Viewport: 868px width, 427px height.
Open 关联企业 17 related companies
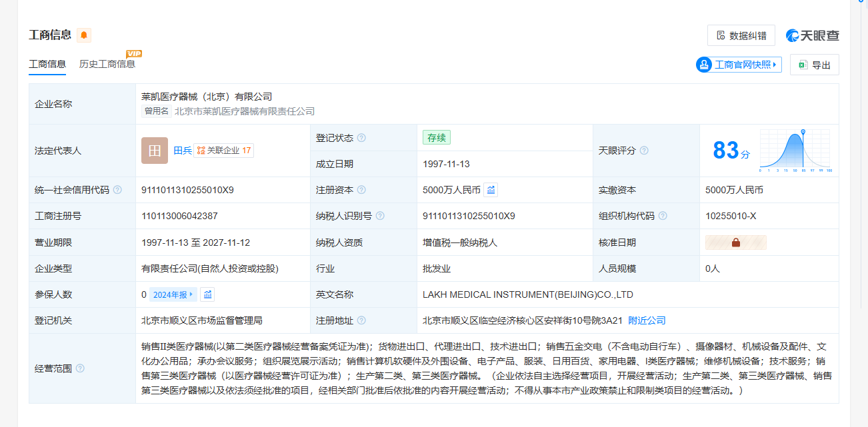click(x=224, y=151)
